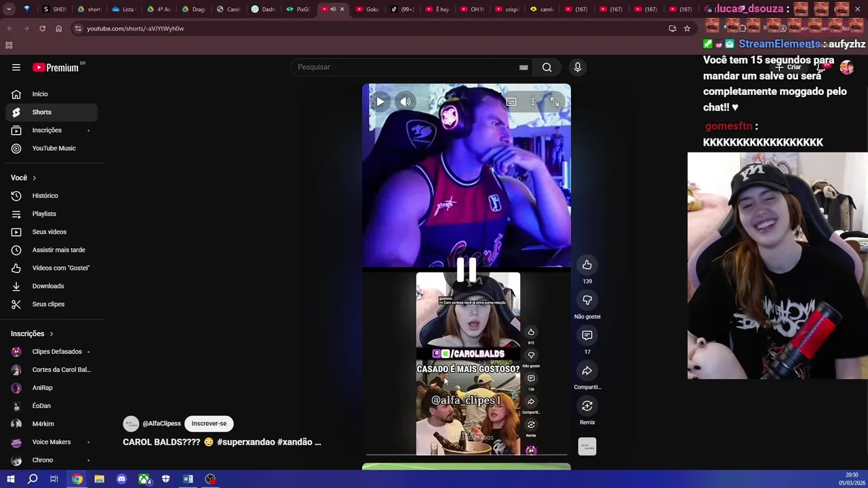Expand the Inscrições heading chevron
The height and width of the screenshot is (488, 868).
(x=51, y=333)
